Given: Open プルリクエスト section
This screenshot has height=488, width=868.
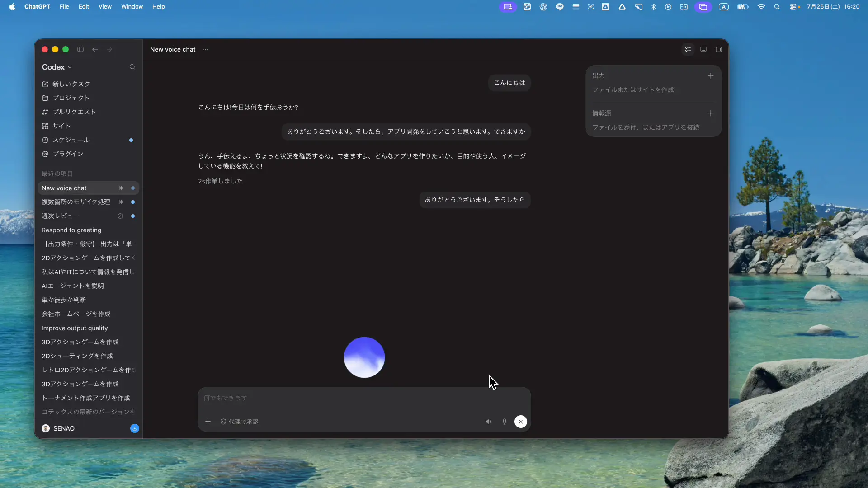Looking at the screenshot, I should [x=89, y=112].
